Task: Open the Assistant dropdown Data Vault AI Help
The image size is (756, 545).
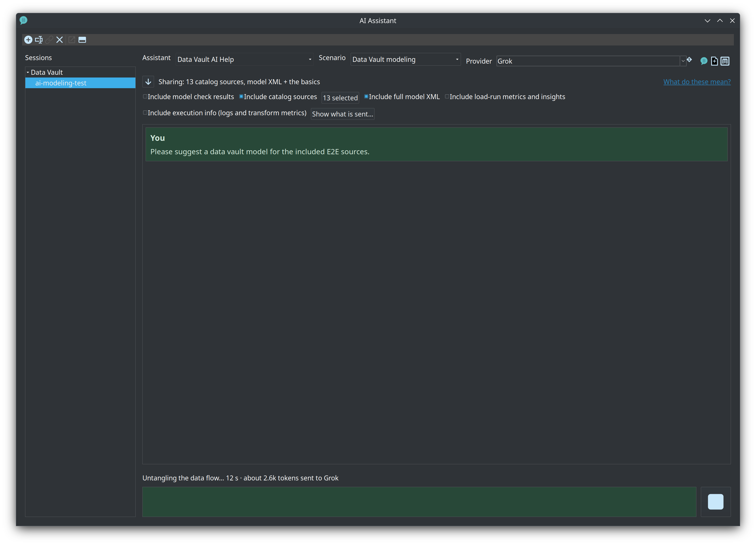Action: click(244, 59)
